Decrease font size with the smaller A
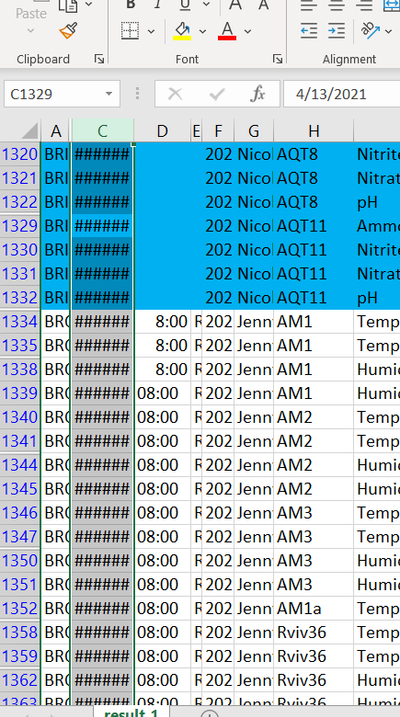Image resolution: width=400 pixels, height=717 pixels. (263, 5)
